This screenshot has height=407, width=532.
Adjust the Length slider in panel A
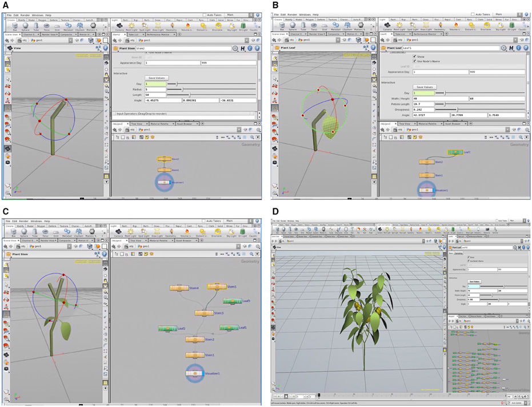pos(211,95)
